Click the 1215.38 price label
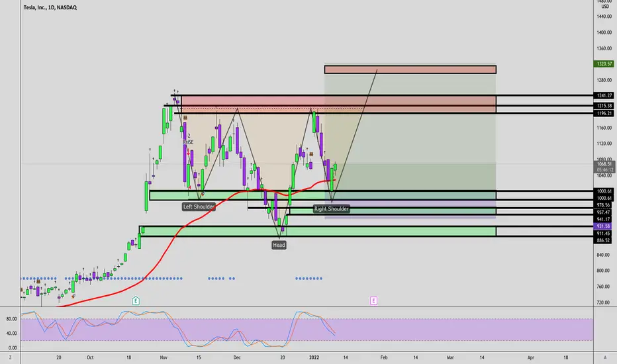The height and width of the screenshot is (364, 617). (x=604, y=106)
